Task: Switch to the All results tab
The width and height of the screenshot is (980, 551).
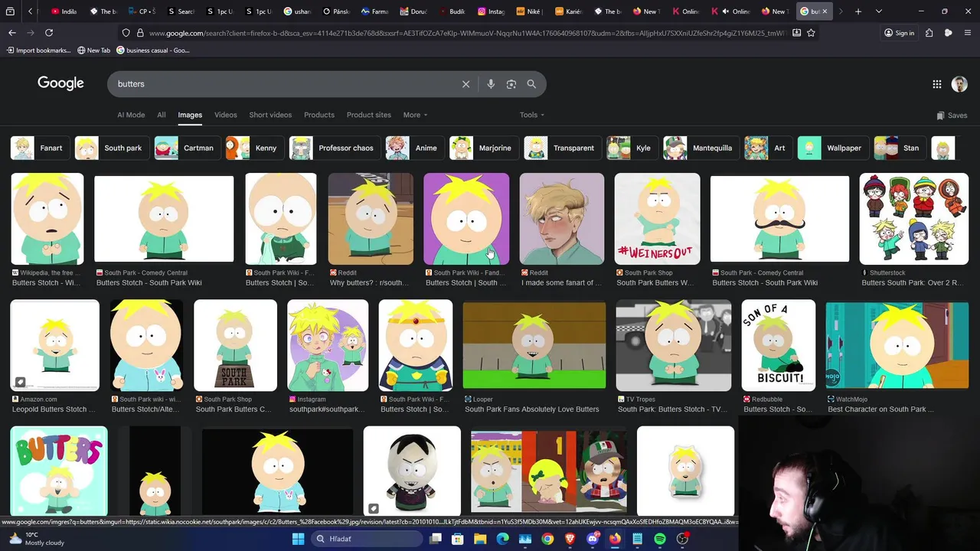Action: click(x=162, y=115)
